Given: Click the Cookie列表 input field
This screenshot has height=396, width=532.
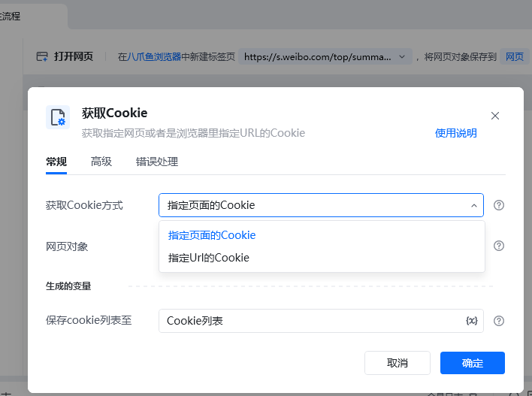Looking at the screenshot, I should click(x=308, y=321).
